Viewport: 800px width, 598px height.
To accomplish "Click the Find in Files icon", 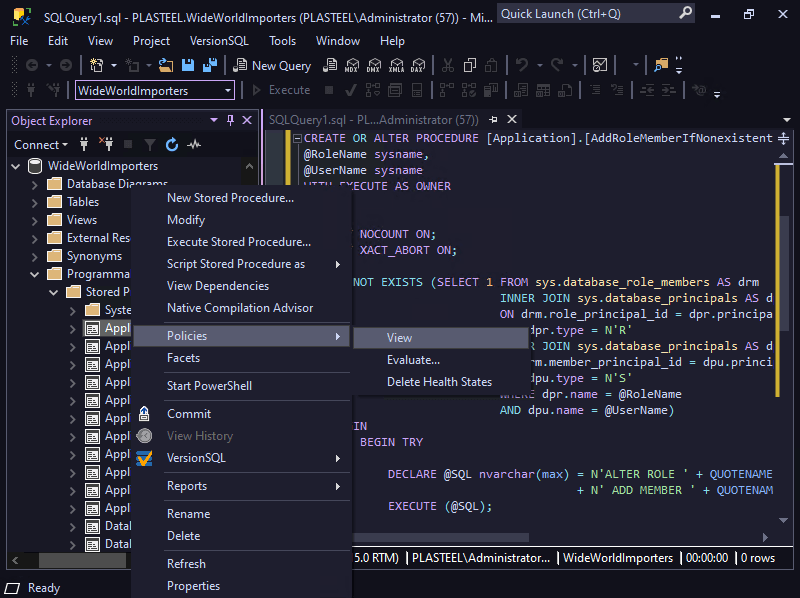I will pyautogui.click(x=661, y=65).
